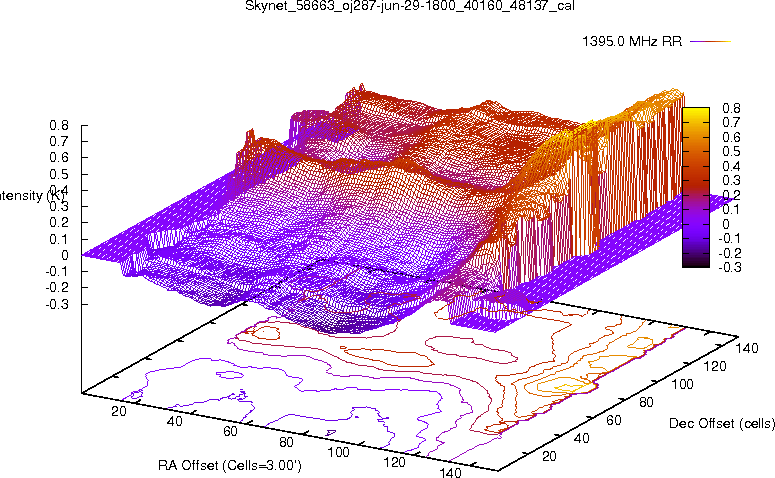Viewport: 775px width, 478px height.
Task: Click the 0.6 tick on the intensity axis
Action: pyautogui.click(x=59, y=158)
